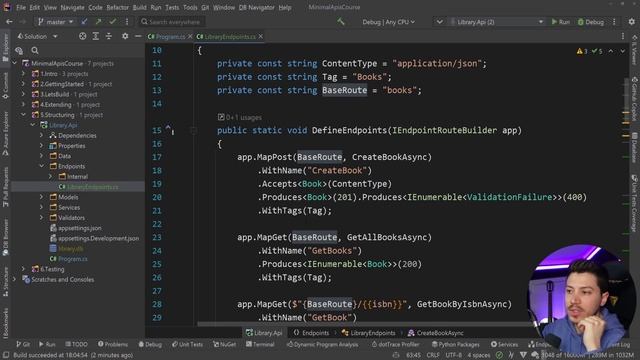Viewport: 640px width, 360px height.
Task: Click the Debug button in the toolbar
Action: pyautogui.click(x=591, y=22)
